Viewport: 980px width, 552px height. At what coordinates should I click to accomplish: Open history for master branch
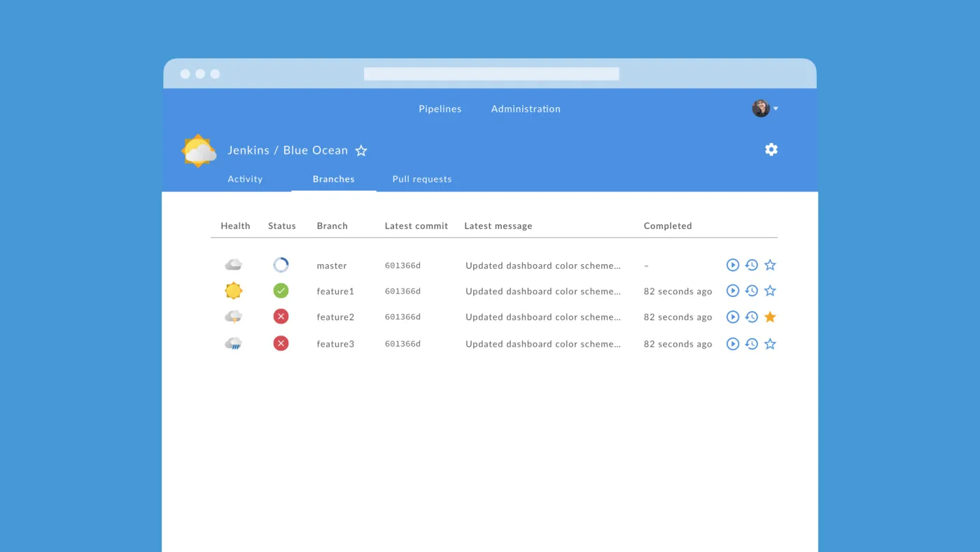(x=751, y=265)
